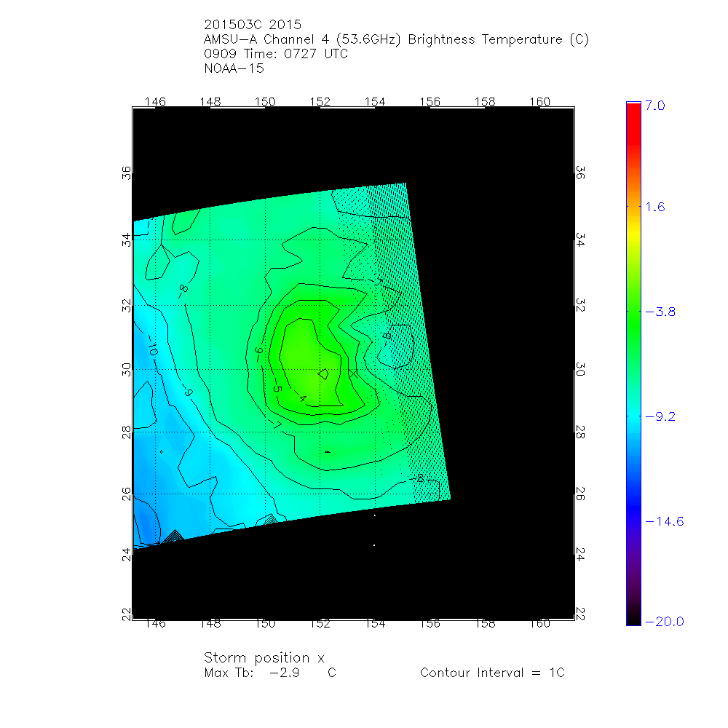Click the 'NOAA-15' satellite label

pyautogui.click(x=234, y=68)
